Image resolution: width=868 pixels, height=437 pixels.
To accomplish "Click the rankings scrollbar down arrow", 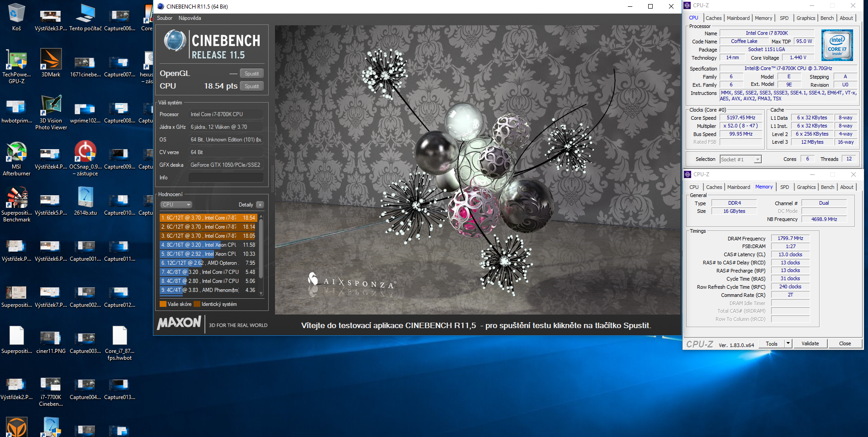I will pos(261,294).
